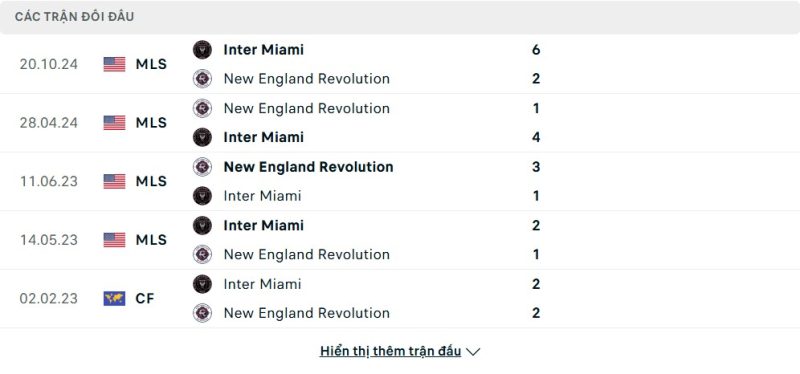Open bold Inter Miami team in 28.04.24 match
800x374 pixels.
pos(263,137)
